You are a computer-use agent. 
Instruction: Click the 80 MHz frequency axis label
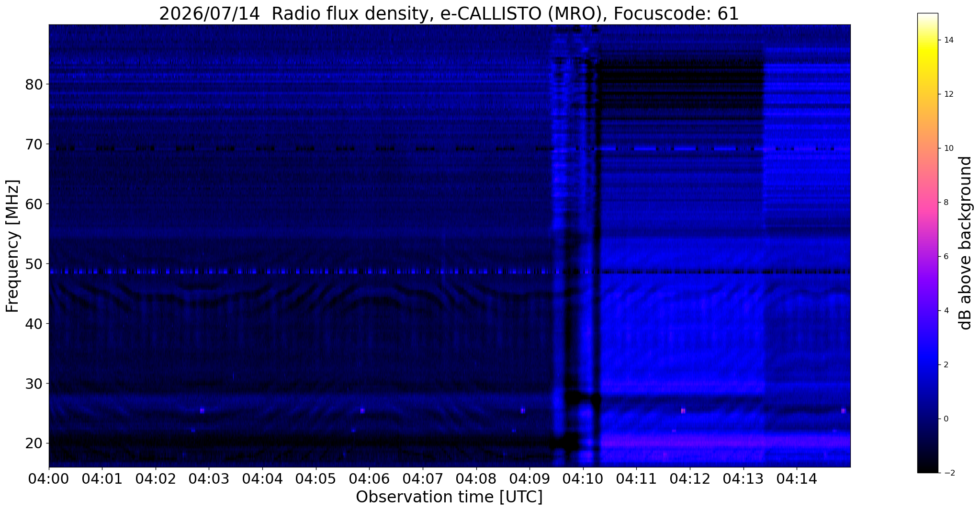tap(34, 84)
